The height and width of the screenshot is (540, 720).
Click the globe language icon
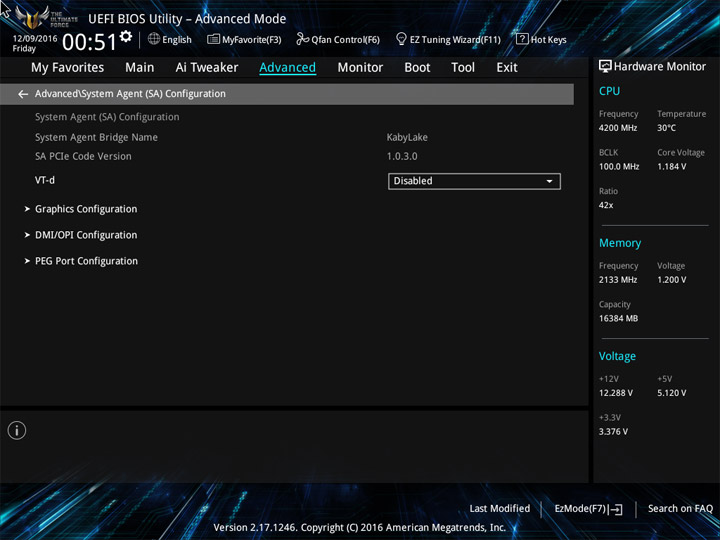pos(154,39)
